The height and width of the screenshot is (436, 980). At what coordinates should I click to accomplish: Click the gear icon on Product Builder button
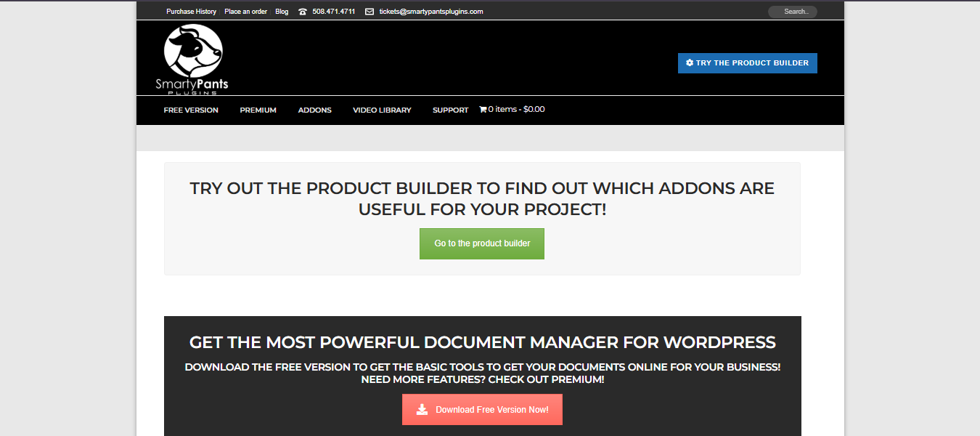(x=690, y=63)
